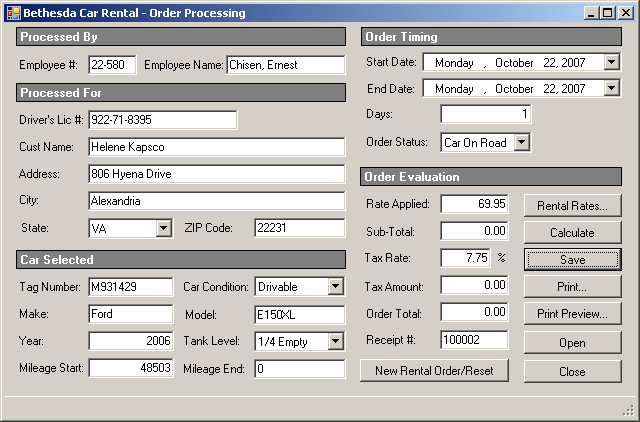Expand the State dropdown list
Viewport: 640px width, 422px height.
click(163, 228)
